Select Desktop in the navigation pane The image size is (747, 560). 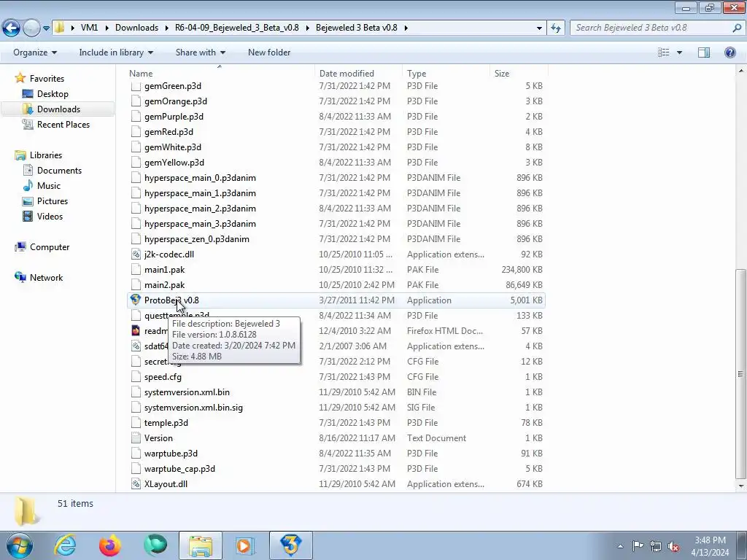click(x=53, y=94)
